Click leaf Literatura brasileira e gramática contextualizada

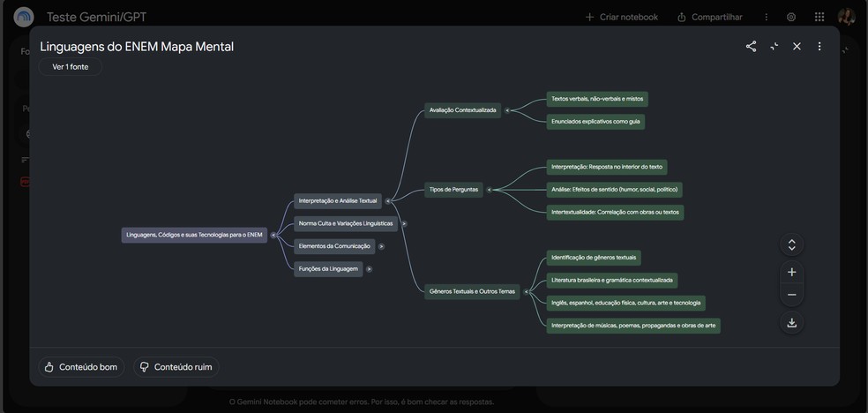pyautogui.click(x=612, y=280)
